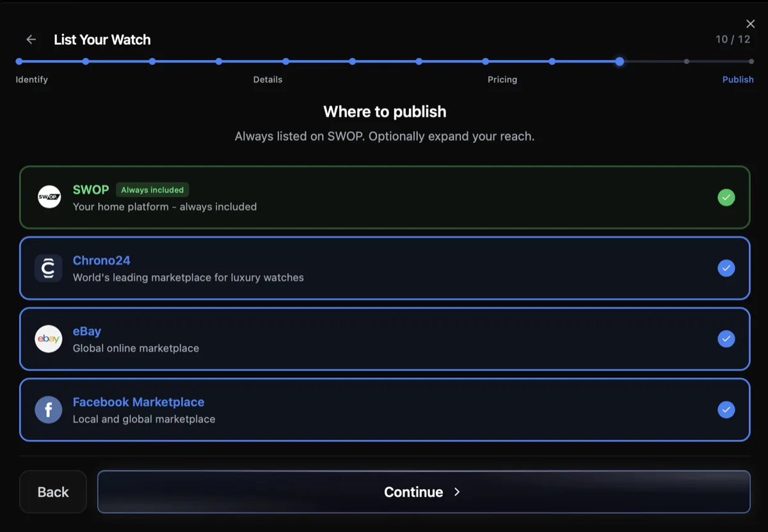Click the eBay logo icon

(x=49, y=339)
